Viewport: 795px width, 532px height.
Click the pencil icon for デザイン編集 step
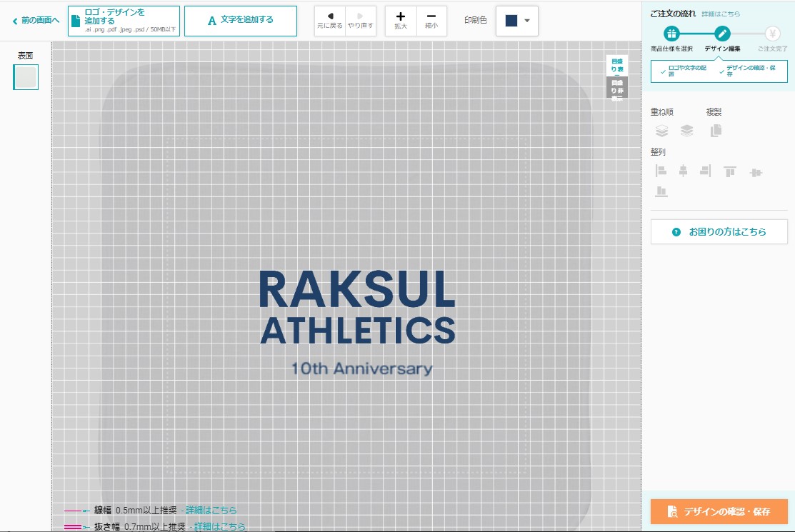722,34
